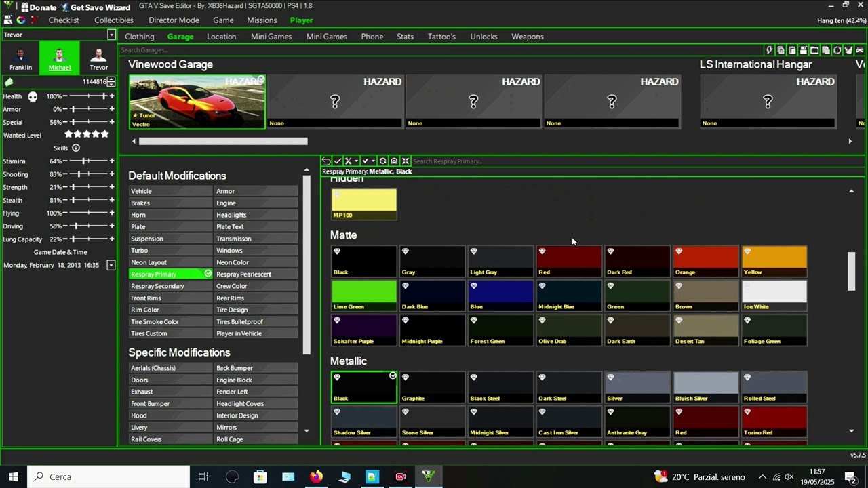The width and height of the screenshot is (868, 488).
Task: Open the Game Date & Time dropdown
Action: pyautogui.click(x=111, y=265)
